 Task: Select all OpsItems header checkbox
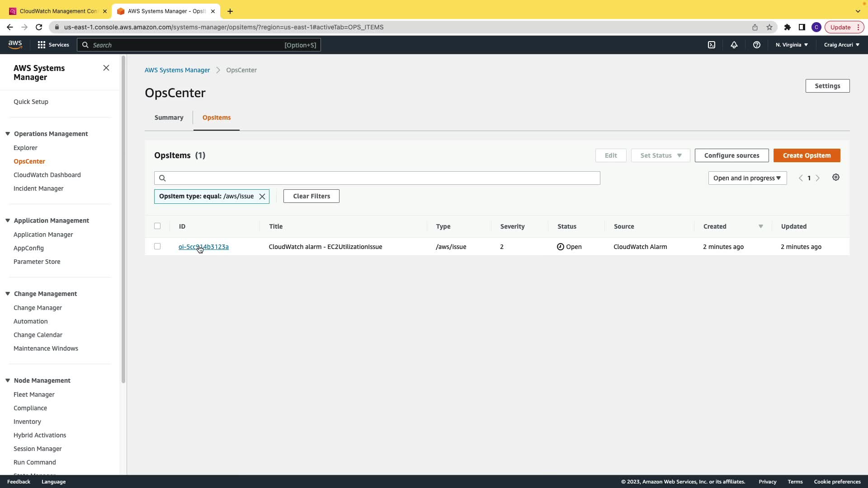[157, 226]
